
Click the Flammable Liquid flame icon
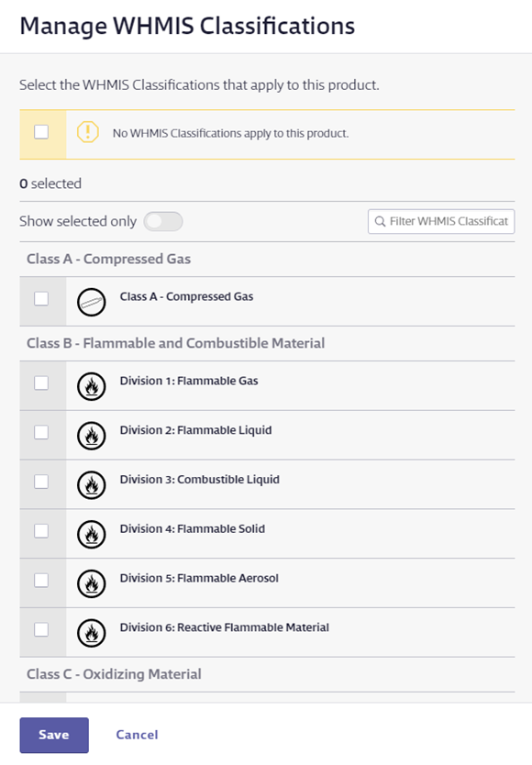coord(92,436)
